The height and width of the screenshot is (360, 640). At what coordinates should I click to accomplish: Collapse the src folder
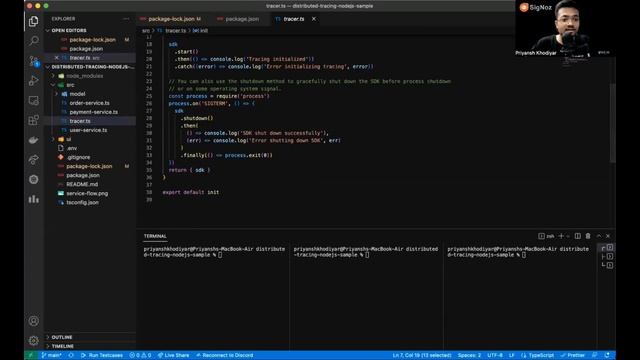point(70,85)
